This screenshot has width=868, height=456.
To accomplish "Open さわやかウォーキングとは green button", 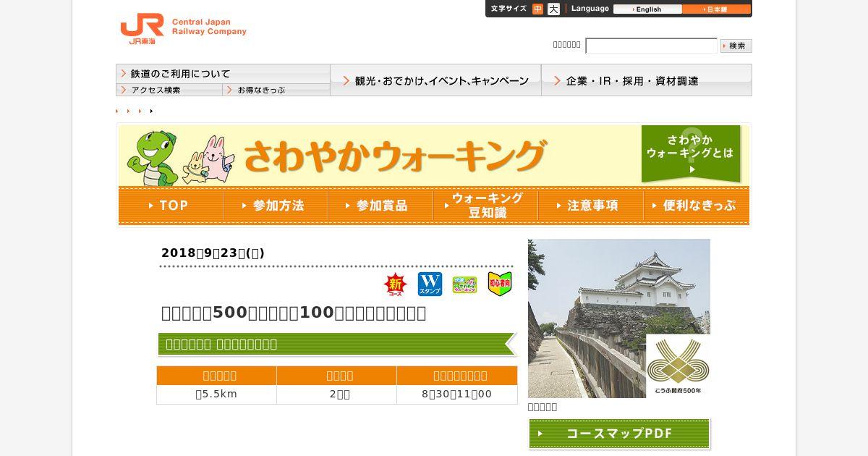I will click(691, 153).
